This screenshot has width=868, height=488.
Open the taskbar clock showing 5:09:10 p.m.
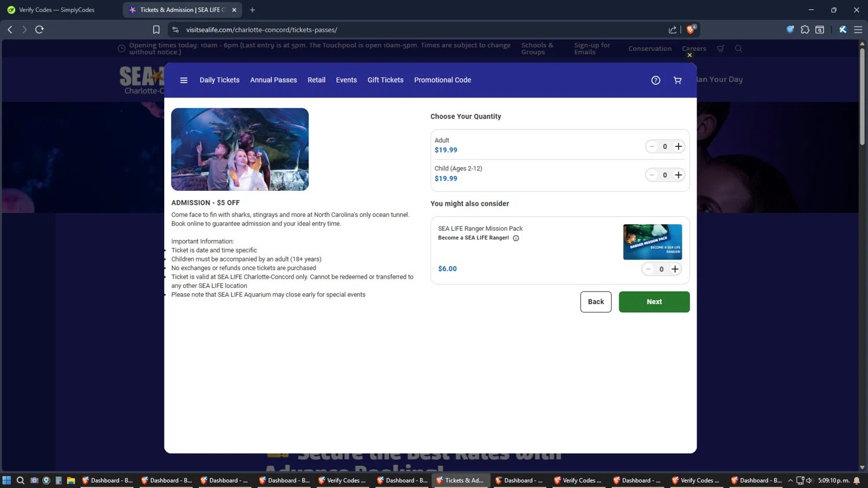click(834, 480)
